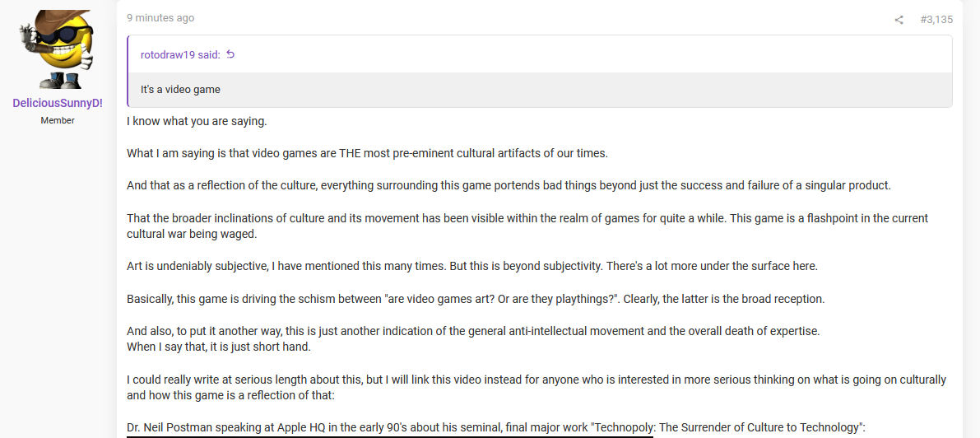Expand the quoted 'It's a video game' block

point(540,90)
